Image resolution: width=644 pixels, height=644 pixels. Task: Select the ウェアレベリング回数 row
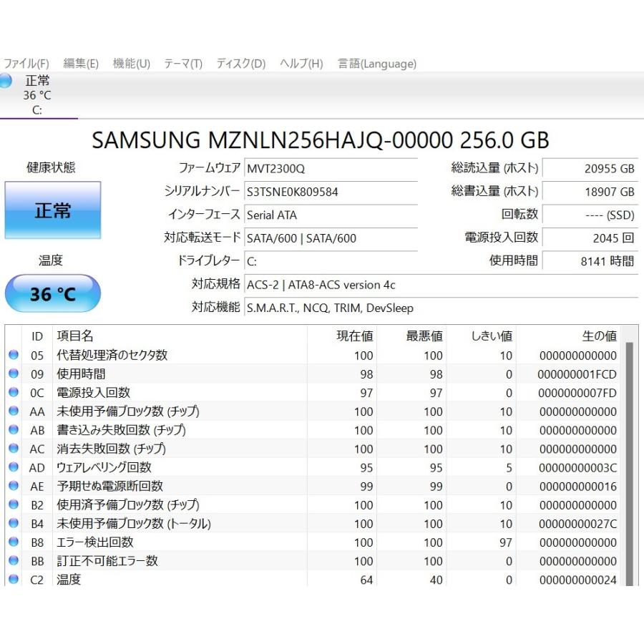[314, 467]
